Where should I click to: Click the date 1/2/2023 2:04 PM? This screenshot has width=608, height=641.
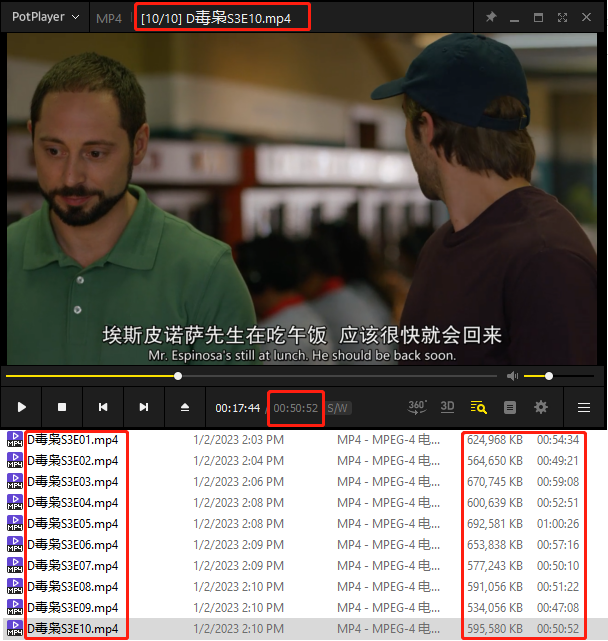pyautogui.click(x=238, y=461)
